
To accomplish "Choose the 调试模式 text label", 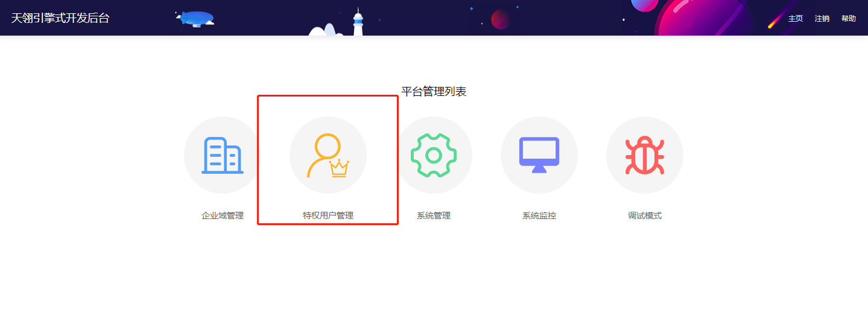I will tap(645, 215).
